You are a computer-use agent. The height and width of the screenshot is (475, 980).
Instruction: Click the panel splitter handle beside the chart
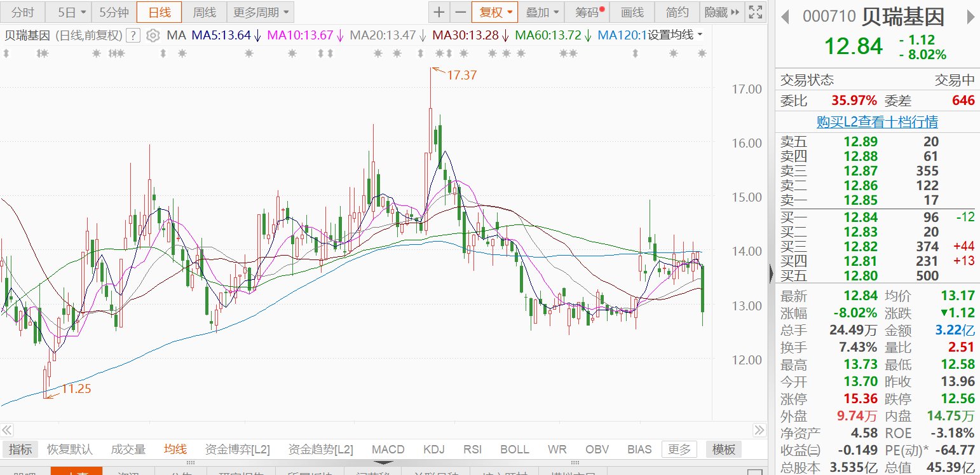click(772, 273)
